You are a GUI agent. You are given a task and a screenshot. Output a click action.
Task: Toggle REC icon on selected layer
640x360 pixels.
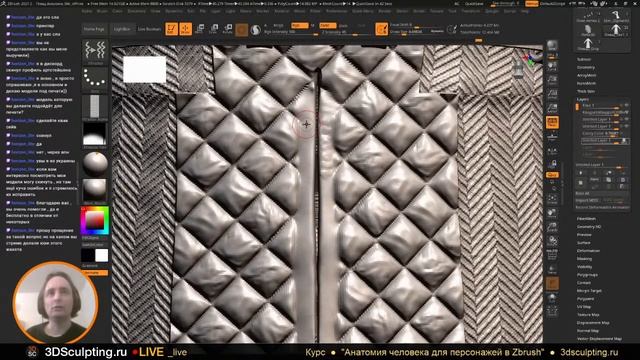point(624,140)
